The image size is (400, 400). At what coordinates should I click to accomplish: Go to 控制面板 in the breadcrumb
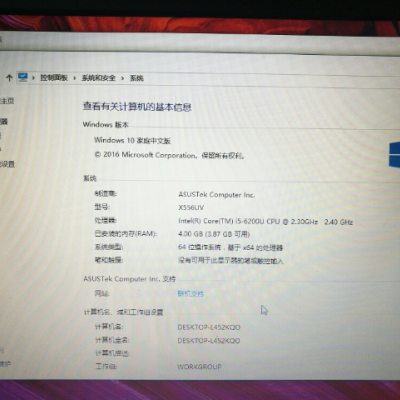(x=54, y=78)
